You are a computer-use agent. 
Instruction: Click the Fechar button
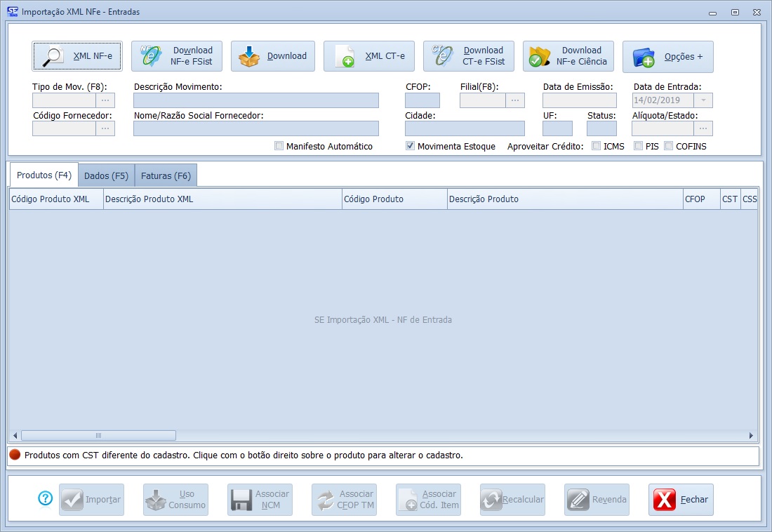coord(681,500)
